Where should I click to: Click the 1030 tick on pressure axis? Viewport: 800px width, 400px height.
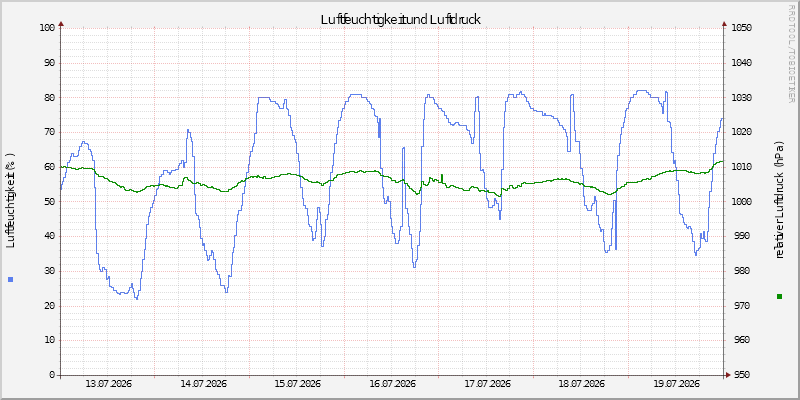coord(740,97)
